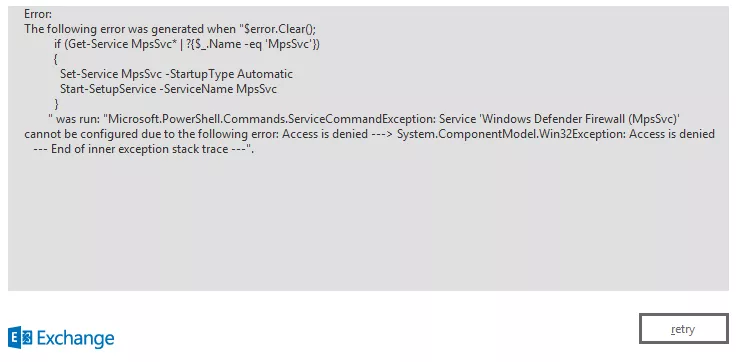The image size is (736, 362).
Task: Click the Start-SetupService command line
Action: [x=169, y=89]
